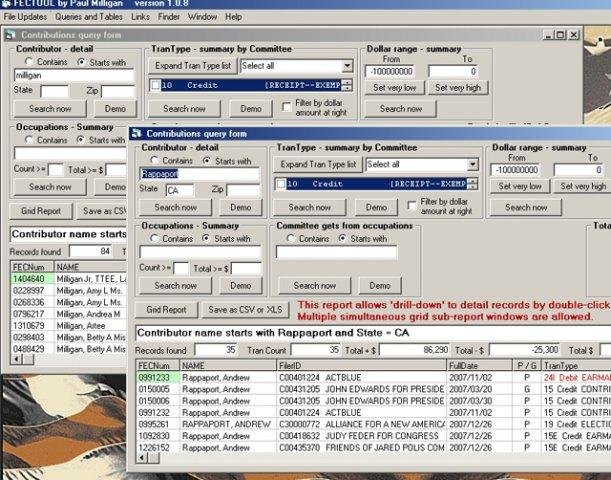Screen dimensions: 611x480
Task: Step tran type list spinner in back window
Action: coord(347,85)
